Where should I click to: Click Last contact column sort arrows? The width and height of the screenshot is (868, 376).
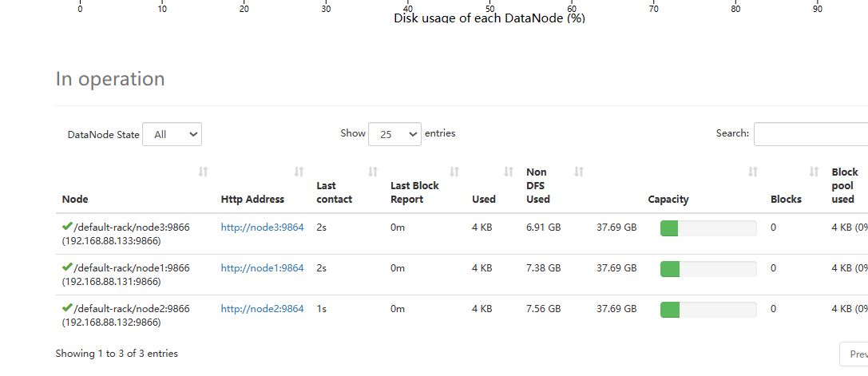pos(373,172)
